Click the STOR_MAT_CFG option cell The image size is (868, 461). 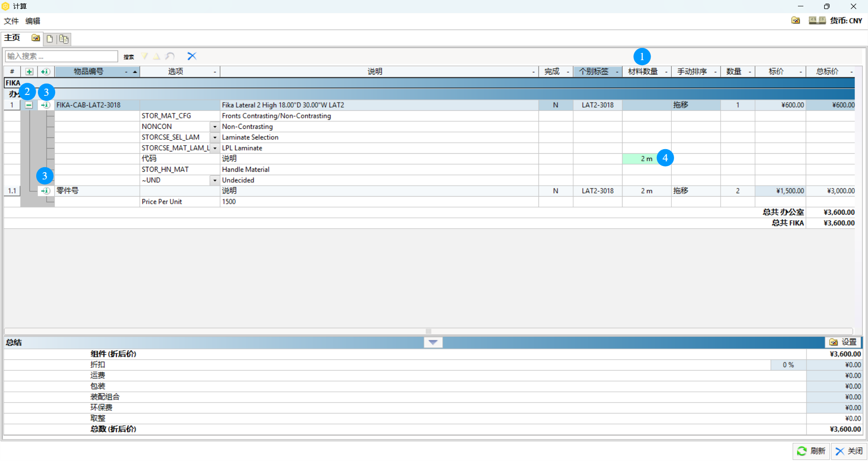(180, 116)
